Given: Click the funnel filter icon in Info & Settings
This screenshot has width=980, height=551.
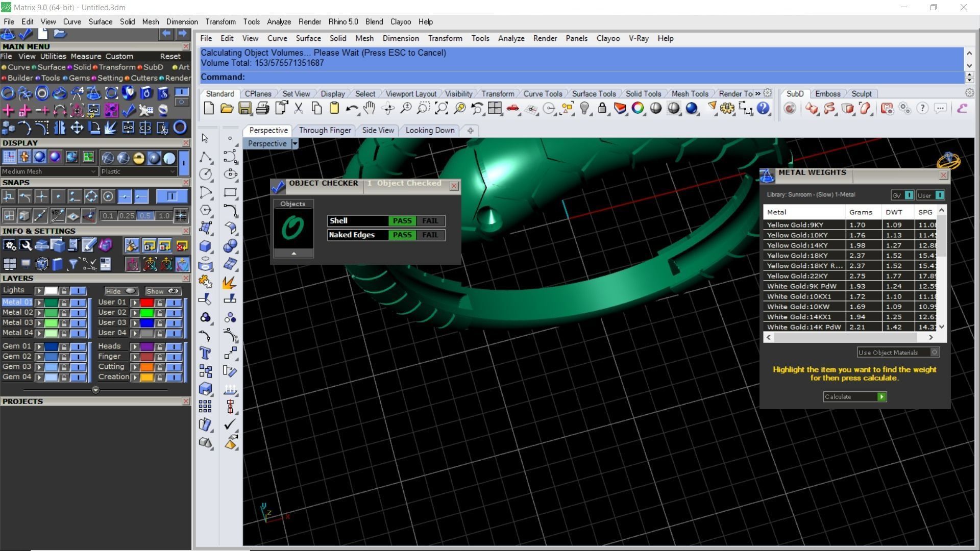Looking at the screenshot, I should click(73, 264).
